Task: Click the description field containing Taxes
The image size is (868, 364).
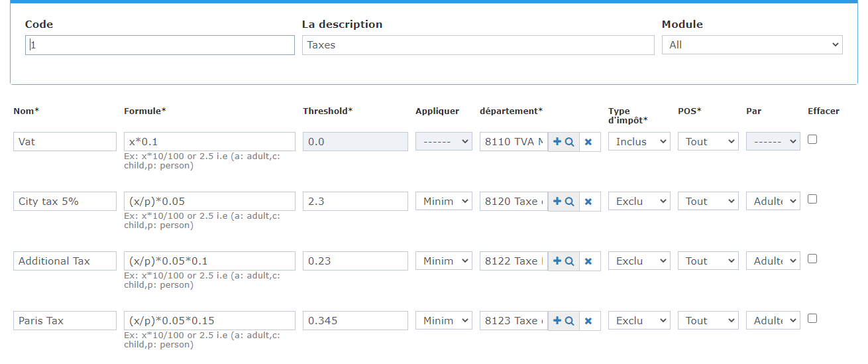Action: click(478, 45)
